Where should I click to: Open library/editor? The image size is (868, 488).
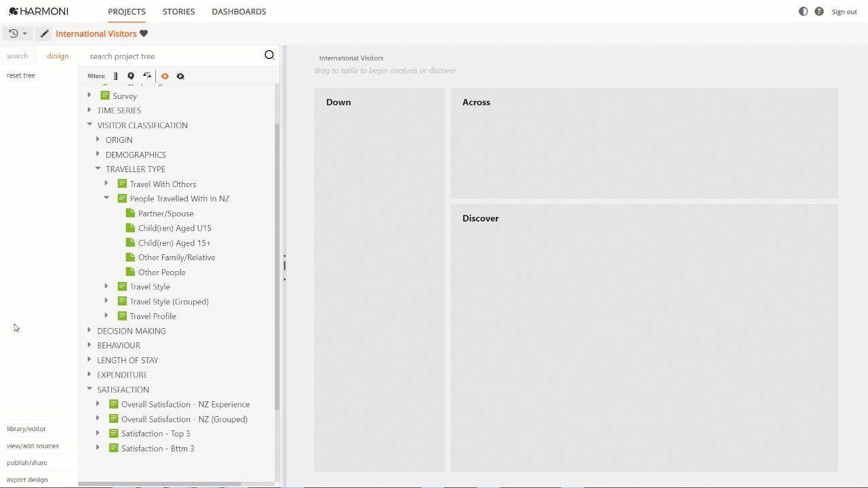click(x=26, y=428)
